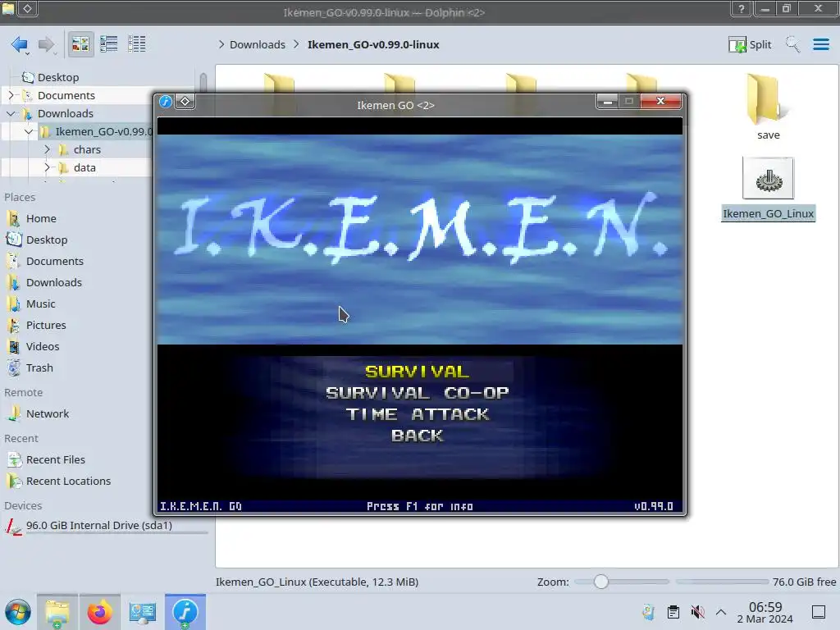
Task: Click Show Desktop button
Action: click(x=819, y=612)
